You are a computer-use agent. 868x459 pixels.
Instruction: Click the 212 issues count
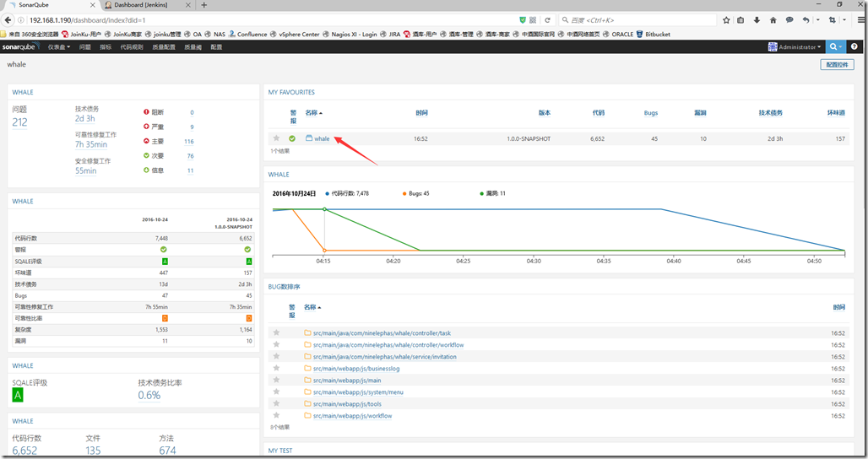(20, 122)
